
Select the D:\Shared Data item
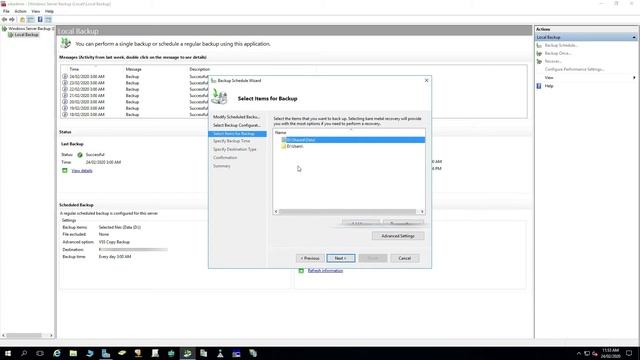(353, 140)
